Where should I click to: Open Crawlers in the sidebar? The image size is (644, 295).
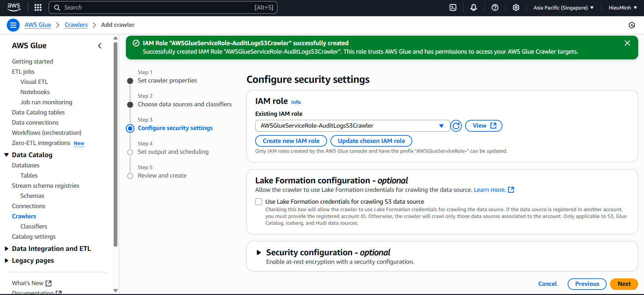point(24,216)
